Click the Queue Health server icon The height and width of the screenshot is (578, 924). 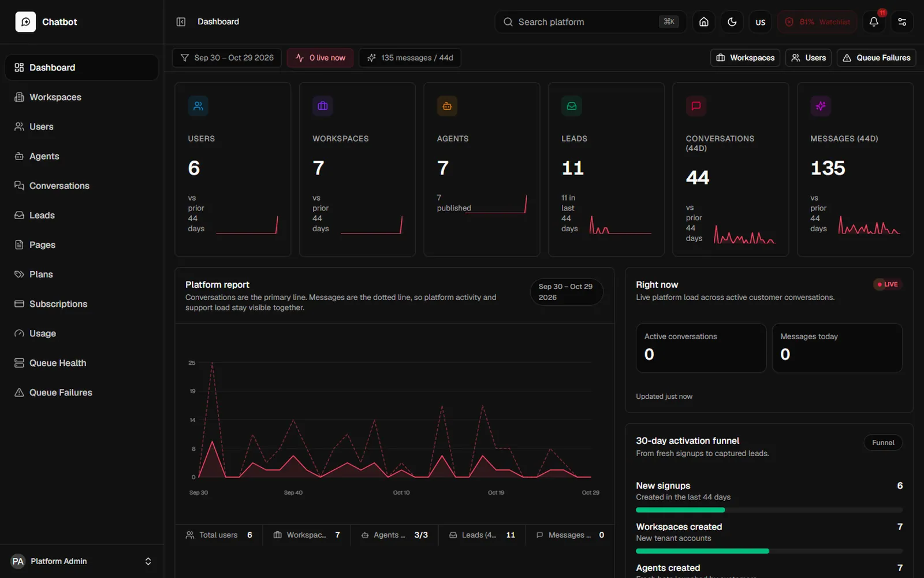(x=19, y=363)
